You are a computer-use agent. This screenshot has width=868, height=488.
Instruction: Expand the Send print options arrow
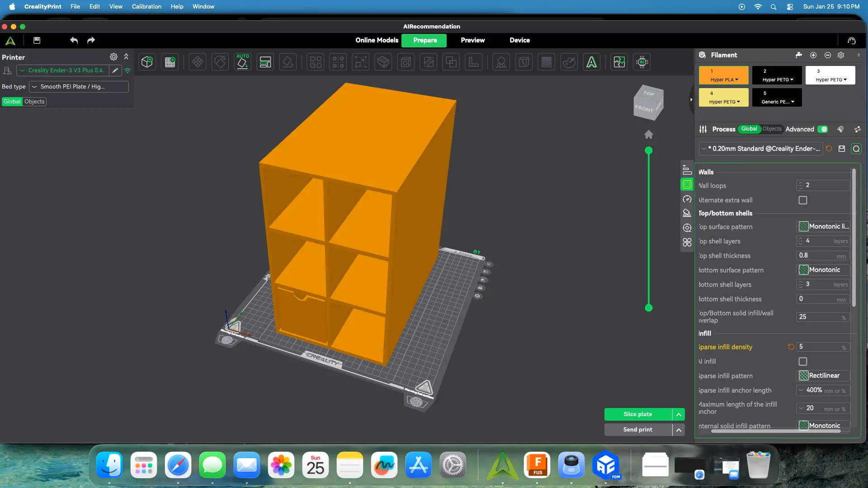[679, 430]
